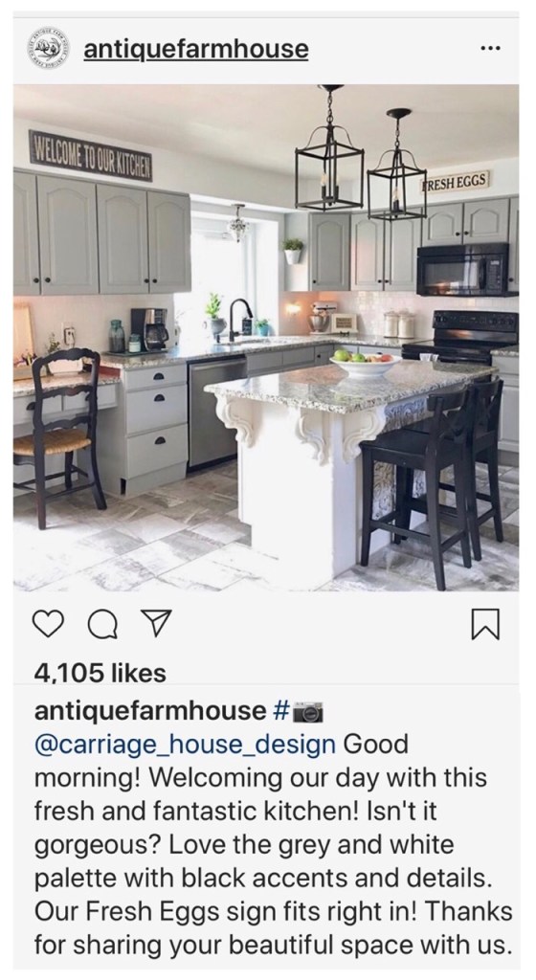Click the camera emoji hashtag in the caption
Screen dimensions: 536x980
tap(298, 711)
